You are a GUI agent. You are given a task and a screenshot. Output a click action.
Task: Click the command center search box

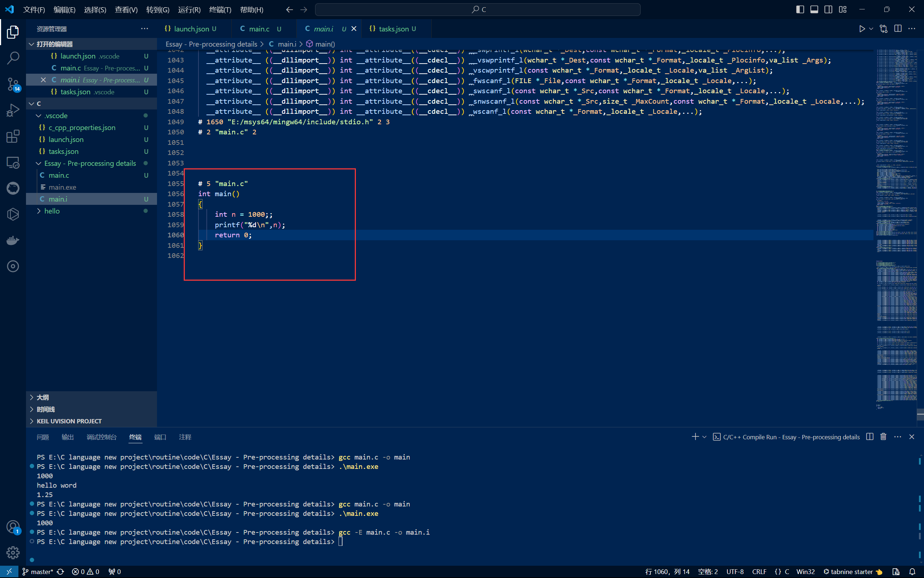tap(478, 9)
